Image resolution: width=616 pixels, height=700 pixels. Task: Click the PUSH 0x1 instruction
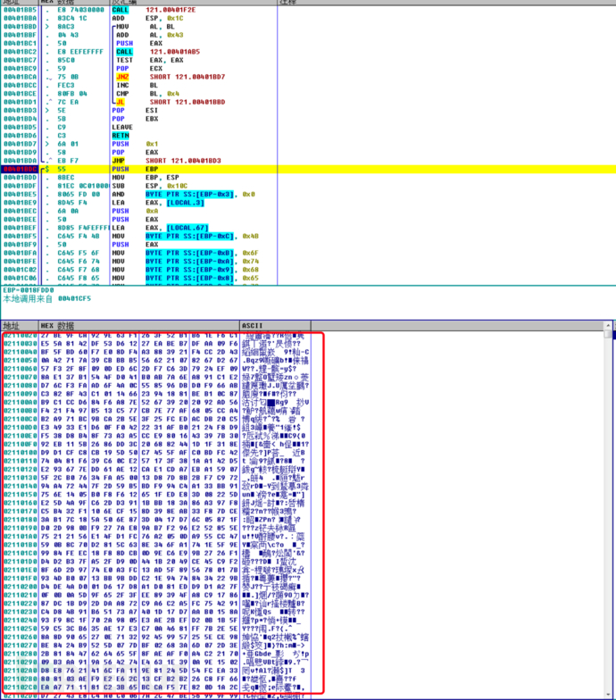[135, 145]
